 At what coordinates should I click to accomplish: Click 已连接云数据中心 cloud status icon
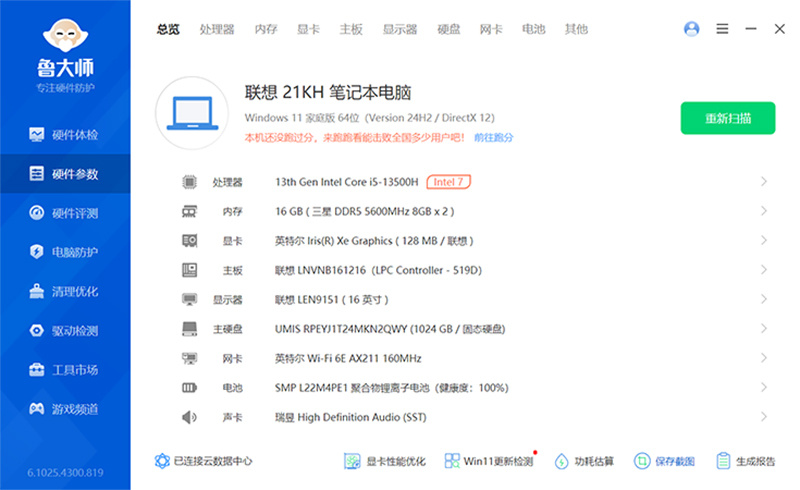click(x=162, y=461)
